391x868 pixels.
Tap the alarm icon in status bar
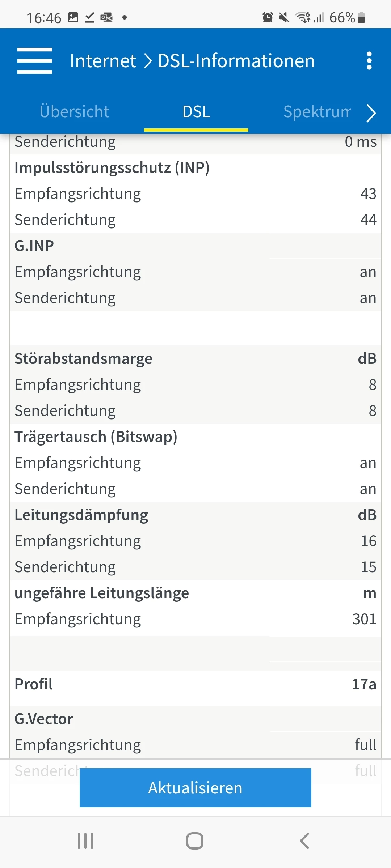(x=268, y=17)
